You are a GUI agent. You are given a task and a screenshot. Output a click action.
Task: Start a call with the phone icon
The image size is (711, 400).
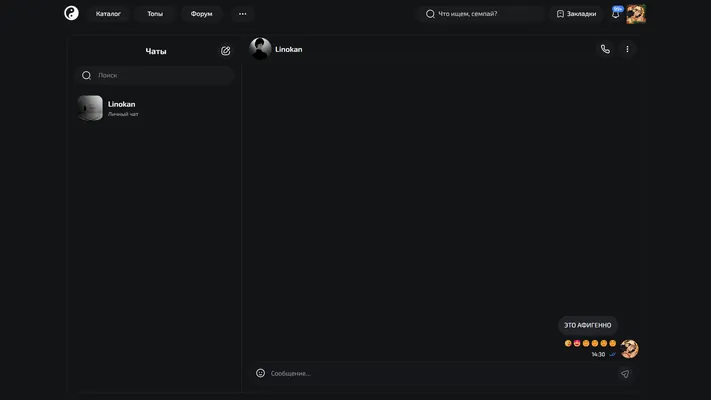(605, 49)
